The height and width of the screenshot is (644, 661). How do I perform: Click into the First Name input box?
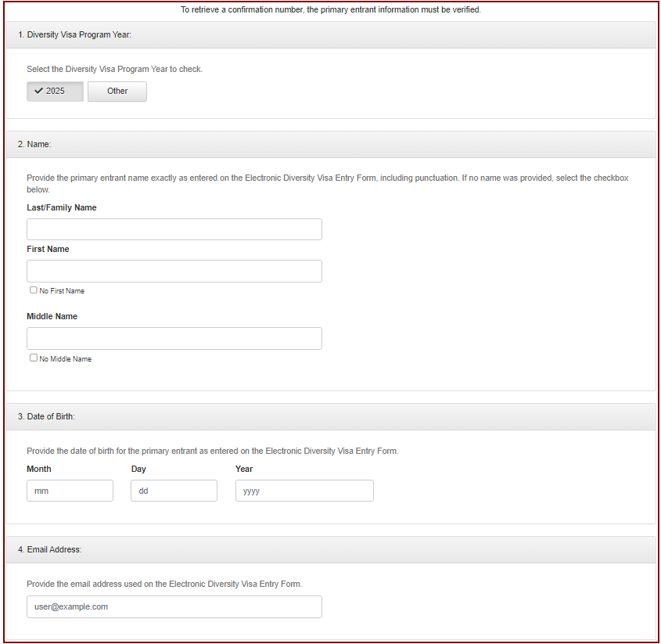click(x=174, y=271)
